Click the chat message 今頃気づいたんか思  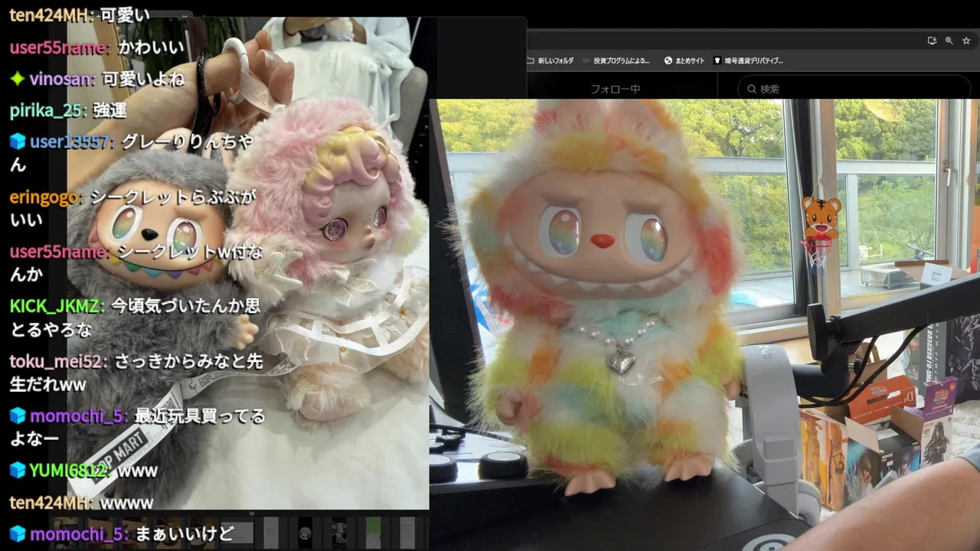click(186, 306)
